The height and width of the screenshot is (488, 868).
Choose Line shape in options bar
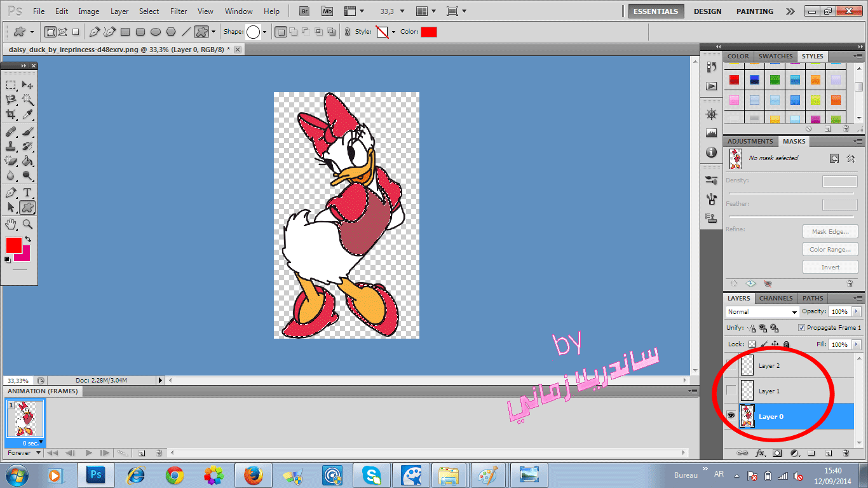(x=186, y=32)
